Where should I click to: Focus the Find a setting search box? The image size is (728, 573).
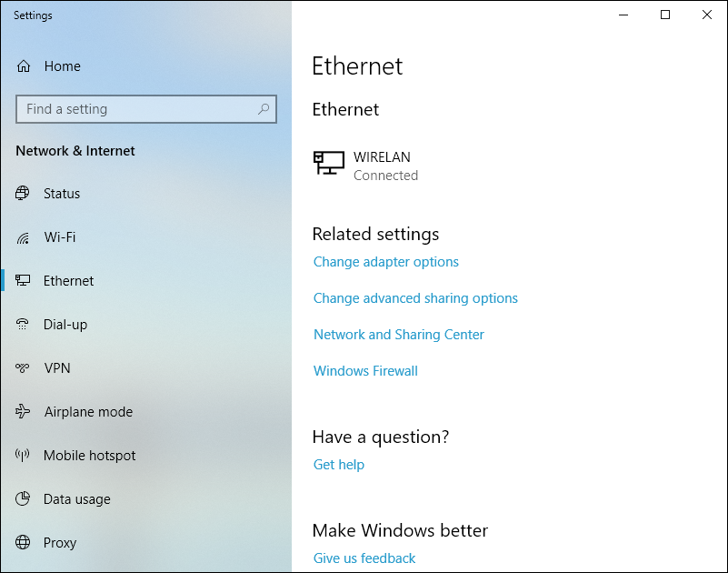[x=146, y=109]
